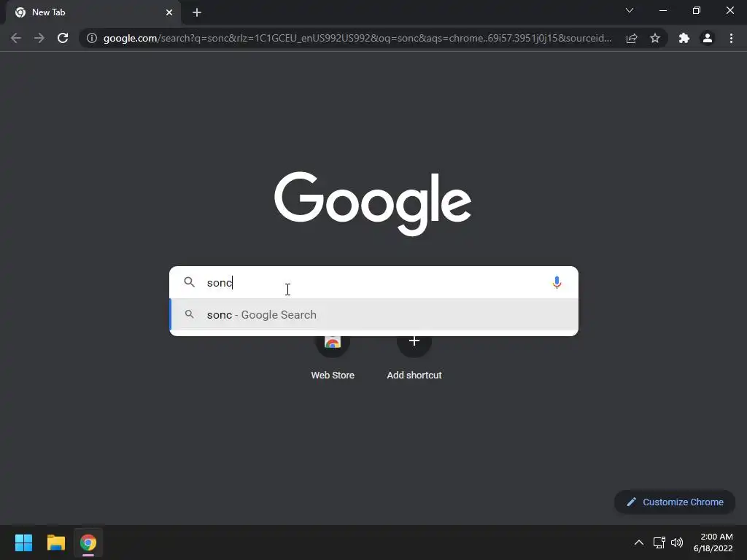This screenshot has width=747, height=560.
Task: Launch File Explorer from the taskbar
Action: click(x=55, y=542)
